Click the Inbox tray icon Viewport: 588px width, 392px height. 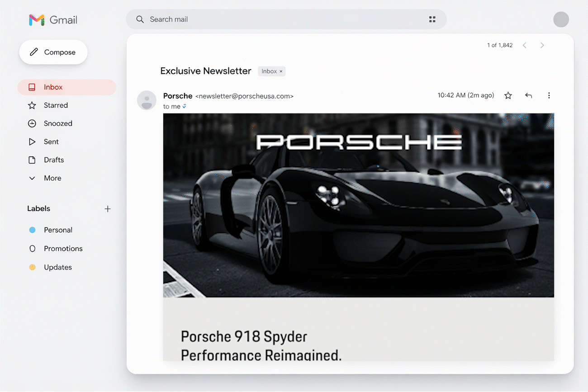click(x=32, y=87)
